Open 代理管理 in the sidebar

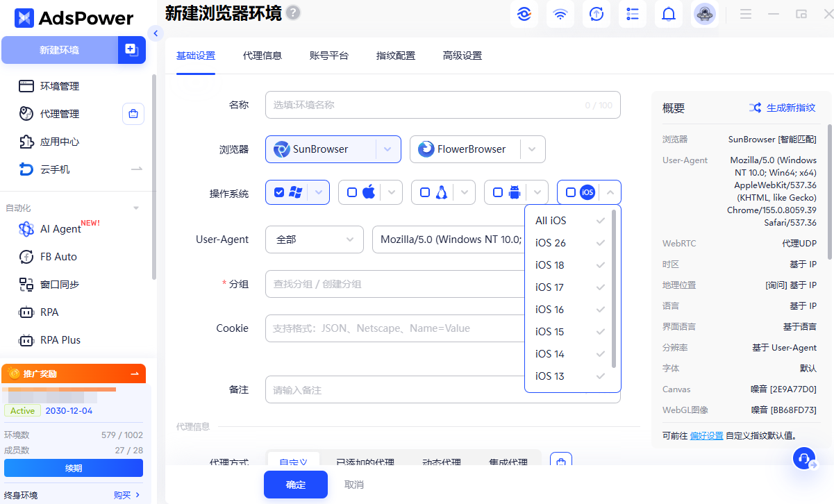[x=60, y=114]
